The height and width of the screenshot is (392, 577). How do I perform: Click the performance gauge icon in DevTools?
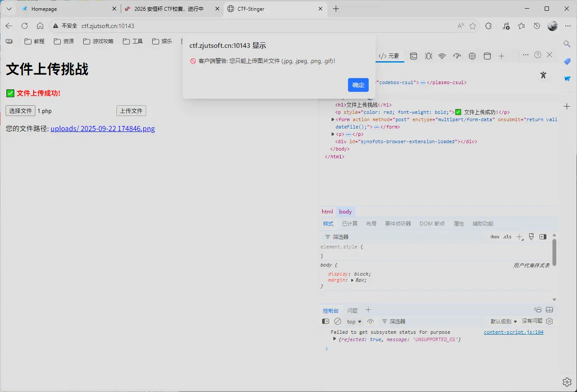(457, 55)
